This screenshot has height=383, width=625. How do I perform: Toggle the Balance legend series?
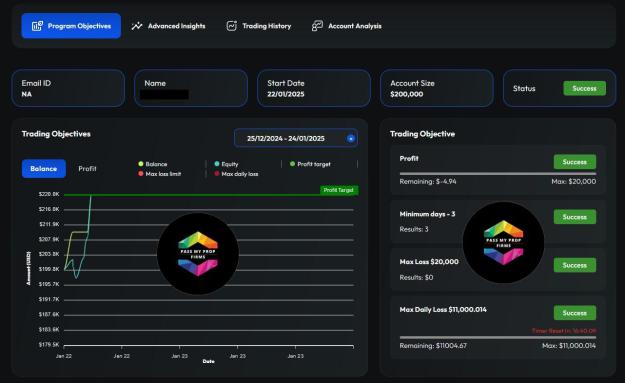click(153, 164)
